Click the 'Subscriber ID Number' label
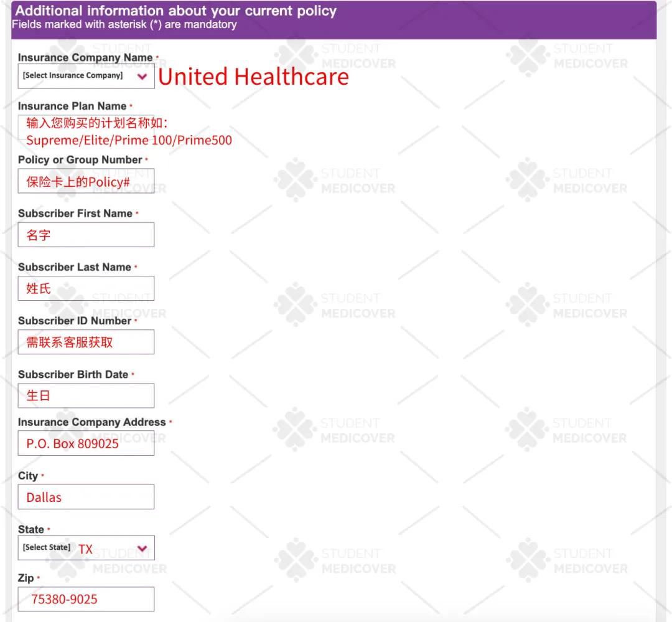672x622 pixels. pyautogui.click(x=75, y=321)
